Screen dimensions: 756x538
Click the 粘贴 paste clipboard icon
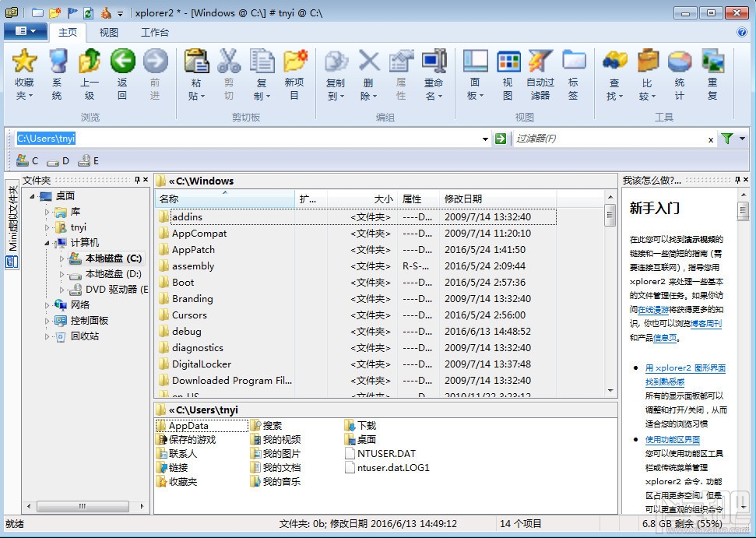coord(196,61)
